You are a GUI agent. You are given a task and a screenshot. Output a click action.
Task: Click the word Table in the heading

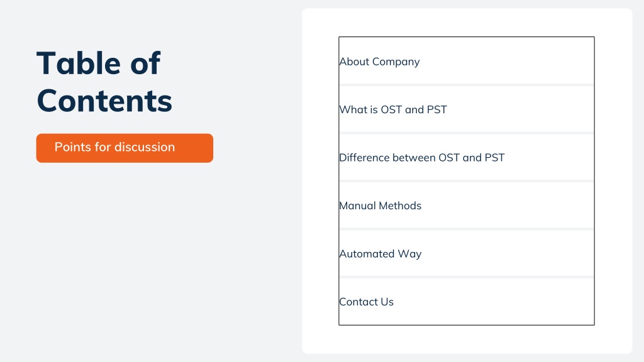point(79,63)
